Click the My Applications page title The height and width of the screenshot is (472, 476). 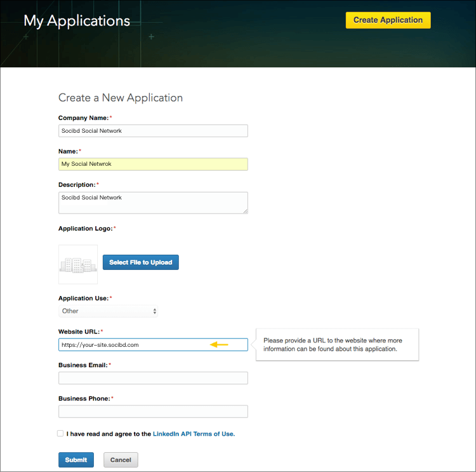[77, 20]
